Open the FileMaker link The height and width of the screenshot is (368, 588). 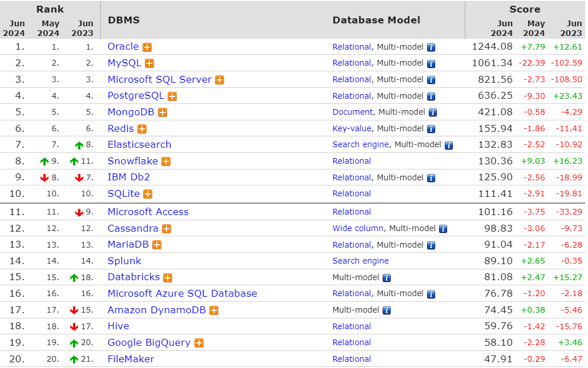tap(131, 359)
